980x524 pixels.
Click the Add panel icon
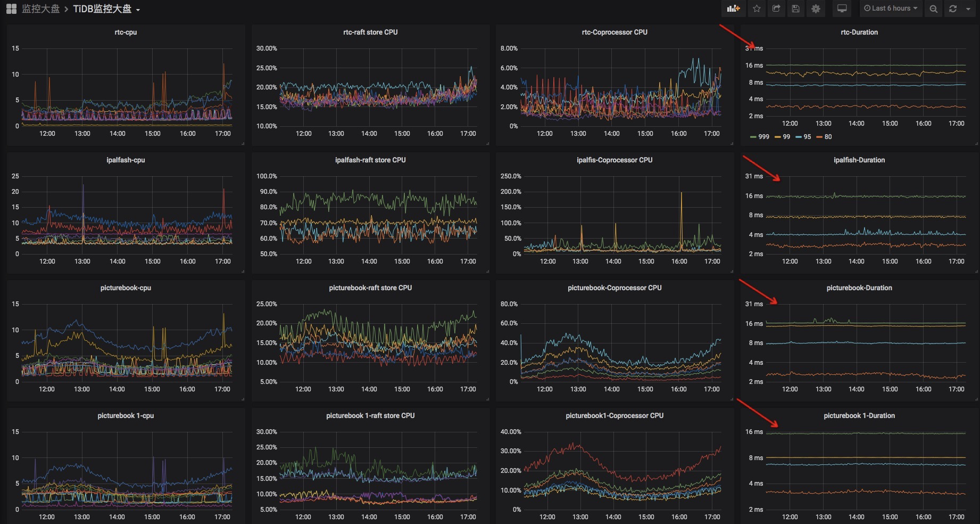pos(733,9)
